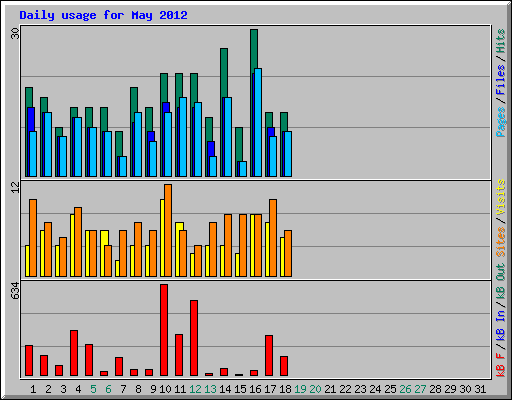Screen dimensions: 512x400
Task: Click the day 9 axis label
Action: point(153,389)
